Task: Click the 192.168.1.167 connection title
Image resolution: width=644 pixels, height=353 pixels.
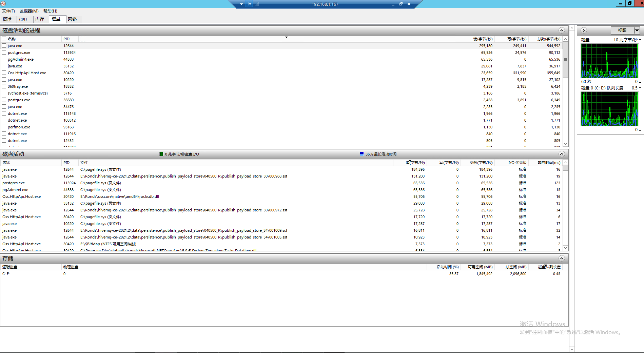Action: (x=325, y=4)
